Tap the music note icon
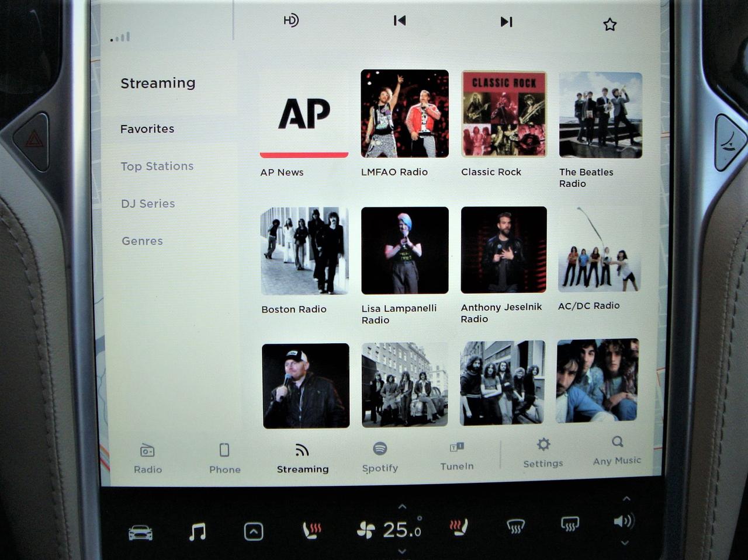The image size is (748, 560). (x=198, y=532)
